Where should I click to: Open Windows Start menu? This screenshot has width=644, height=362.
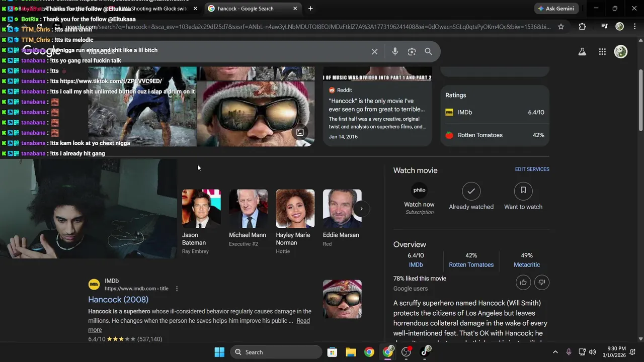click(219, 352)
